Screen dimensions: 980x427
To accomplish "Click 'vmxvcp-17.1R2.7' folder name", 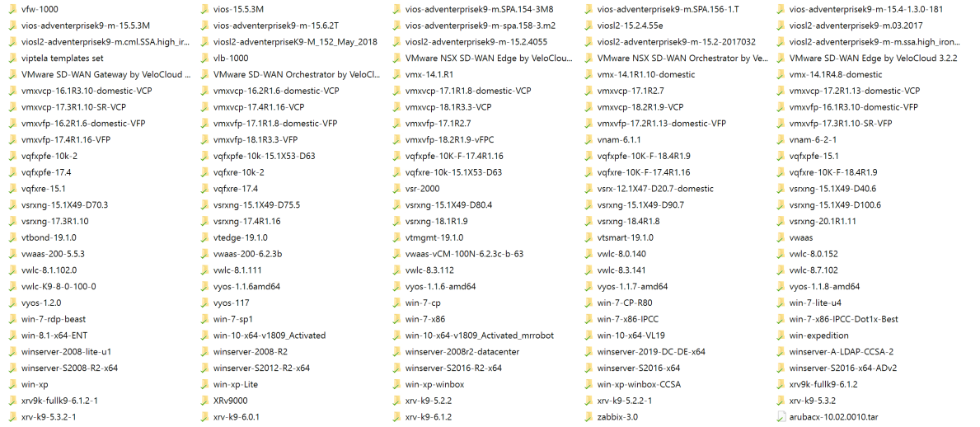I will [630, 91].
